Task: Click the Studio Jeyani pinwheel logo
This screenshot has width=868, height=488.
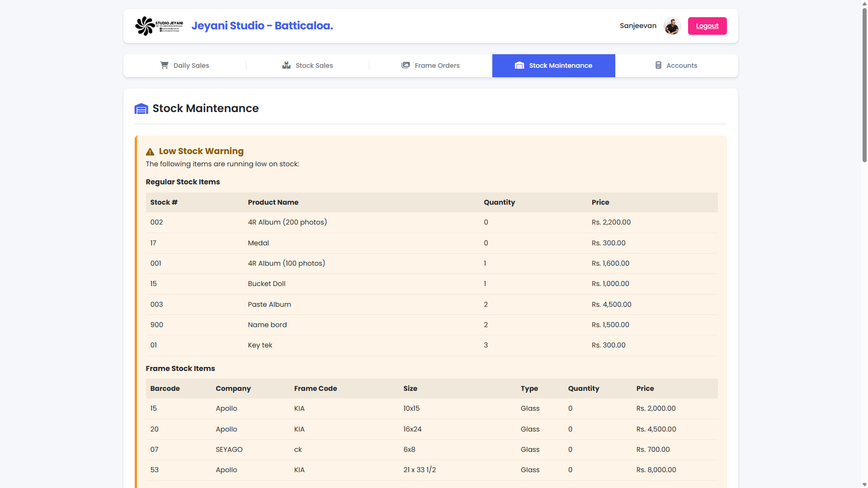Action: 145,26
